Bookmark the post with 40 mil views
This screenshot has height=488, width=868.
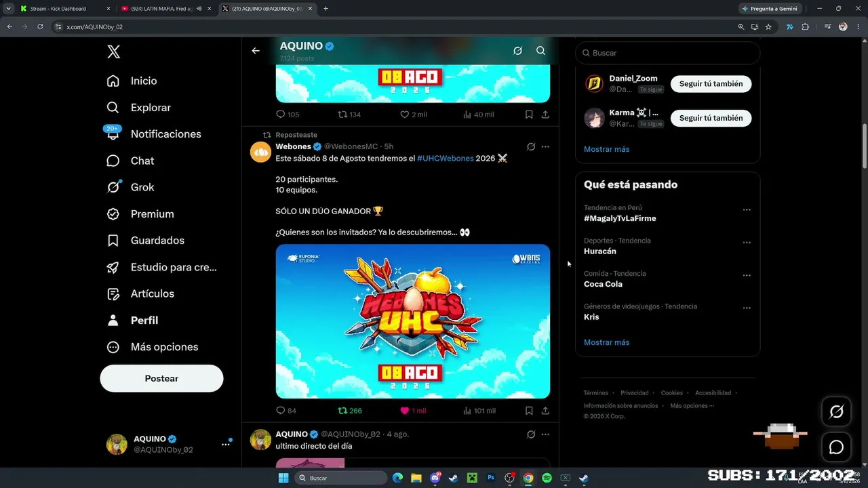529,115
